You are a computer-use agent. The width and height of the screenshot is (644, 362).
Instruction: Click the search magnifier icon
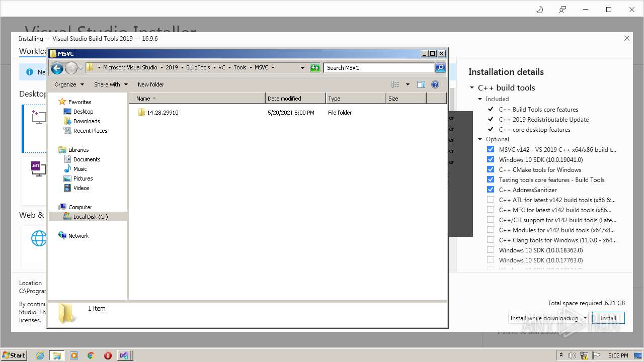click(x=440, y=68)
